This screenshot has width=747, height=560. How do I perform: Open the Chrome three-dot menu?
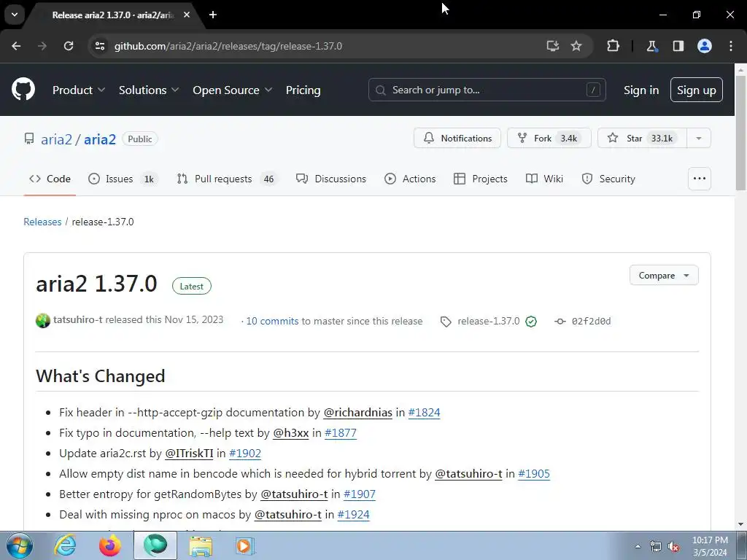731,46
